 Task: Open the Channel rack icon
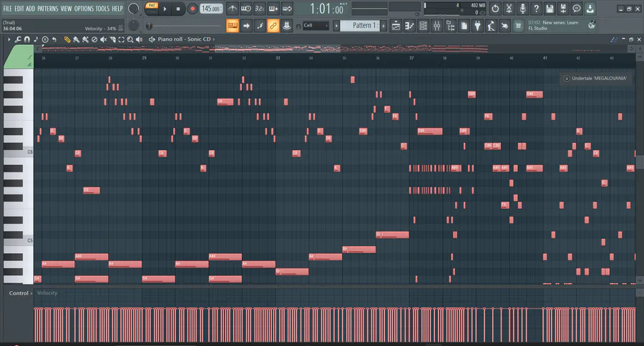423,26
